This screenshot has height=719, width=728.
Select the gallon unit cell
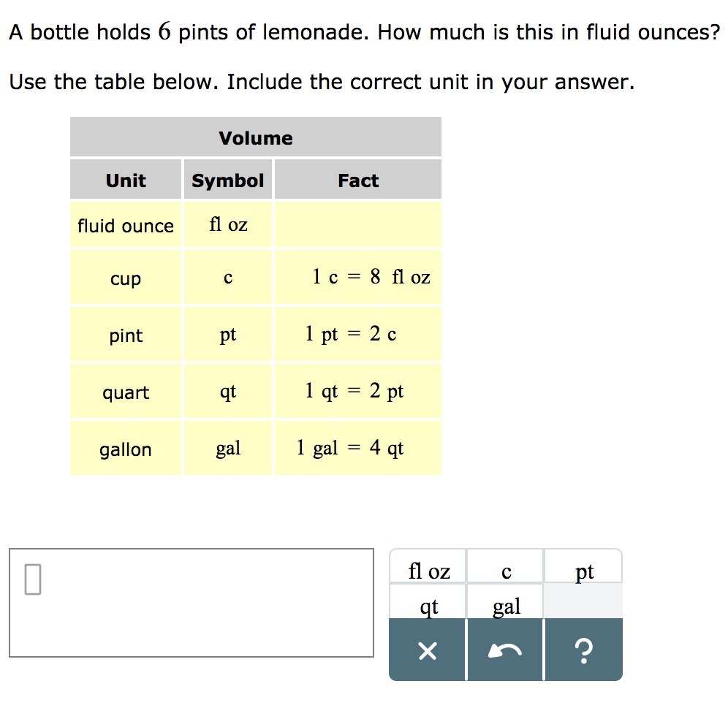pyautogui.click(x=126, y=449)
